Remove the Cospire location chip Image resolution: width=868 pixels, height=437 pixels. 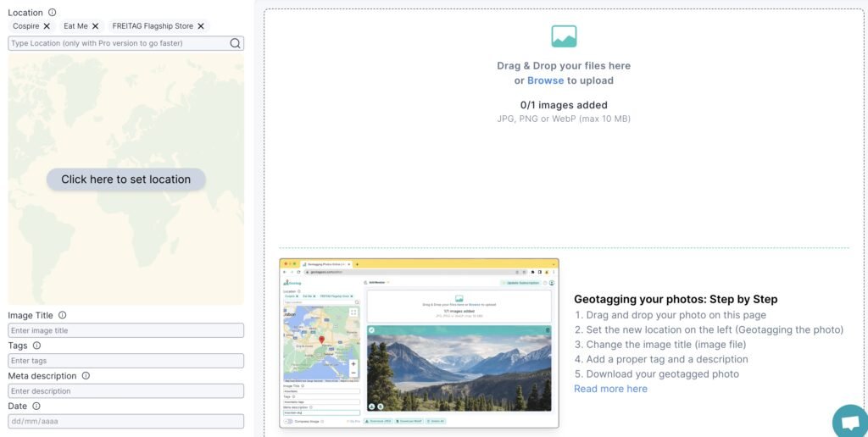[47, 26]
